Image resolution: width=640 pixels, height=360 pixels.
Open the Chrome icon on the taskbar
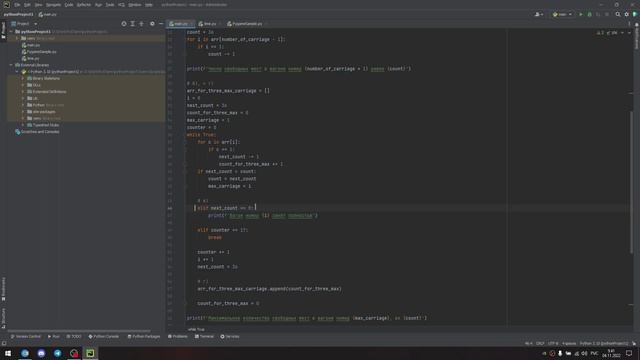pos(25,353)
